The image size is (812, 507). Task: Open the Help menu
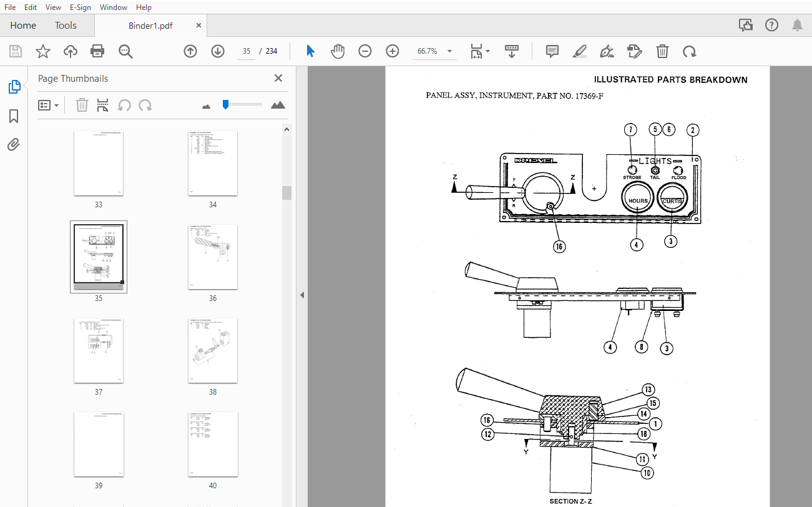(x=144, y=7)
